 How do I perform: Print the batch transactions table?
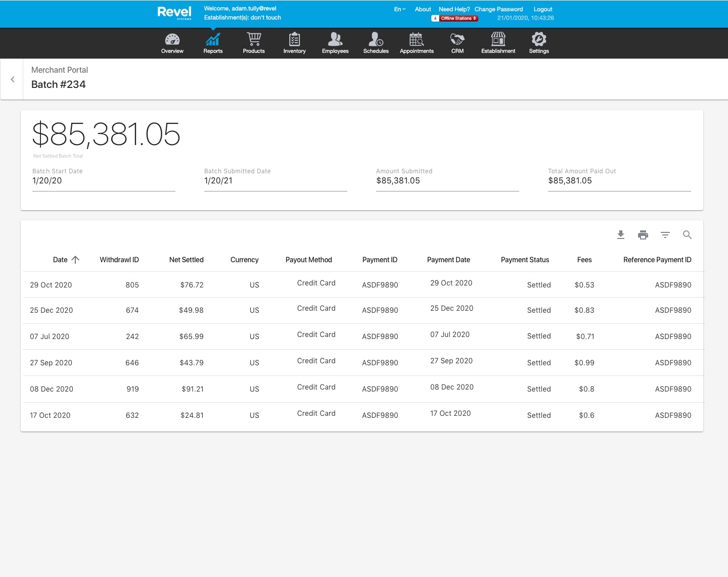[643, 235]
